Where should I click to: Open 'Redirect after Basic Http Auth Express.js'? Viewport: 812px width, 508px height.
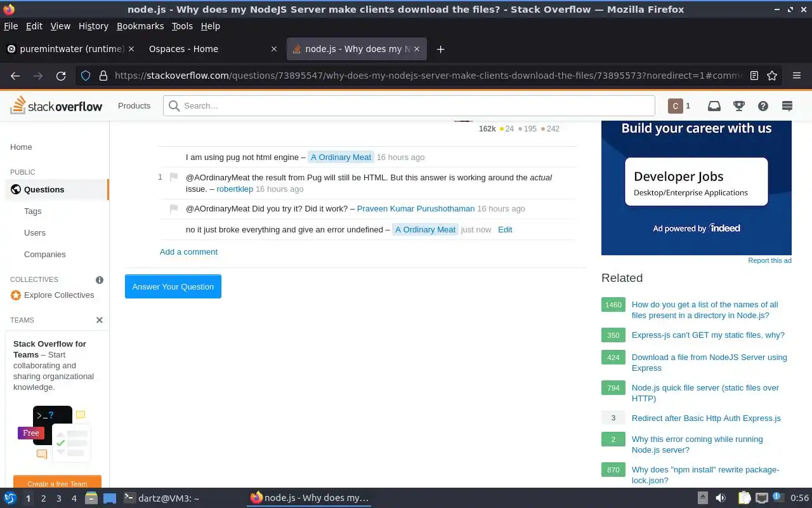pos(706,418)
